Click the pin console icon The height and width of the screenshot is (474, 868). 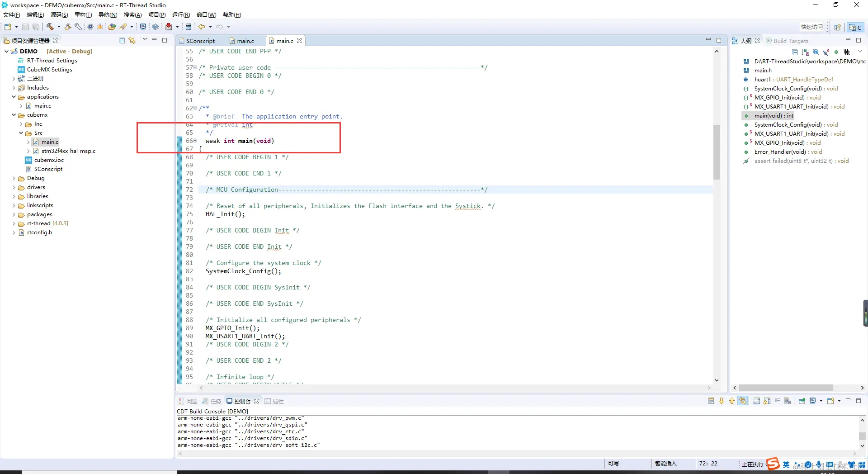pos(802,401)
